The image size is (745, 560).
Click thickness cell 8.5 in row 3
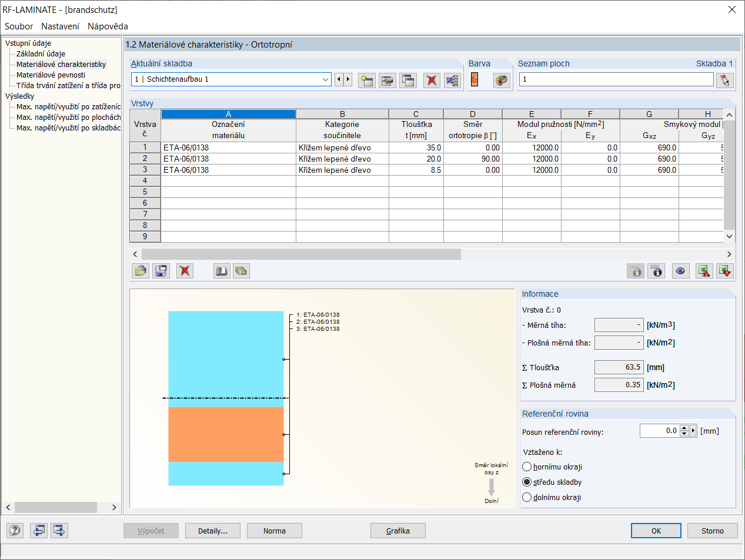pos(416,170)
